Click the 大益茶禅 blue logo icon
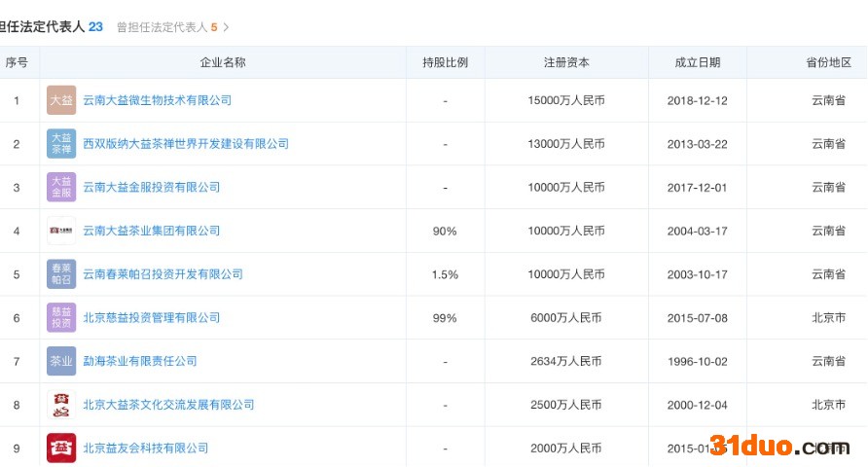 point(61,144)
